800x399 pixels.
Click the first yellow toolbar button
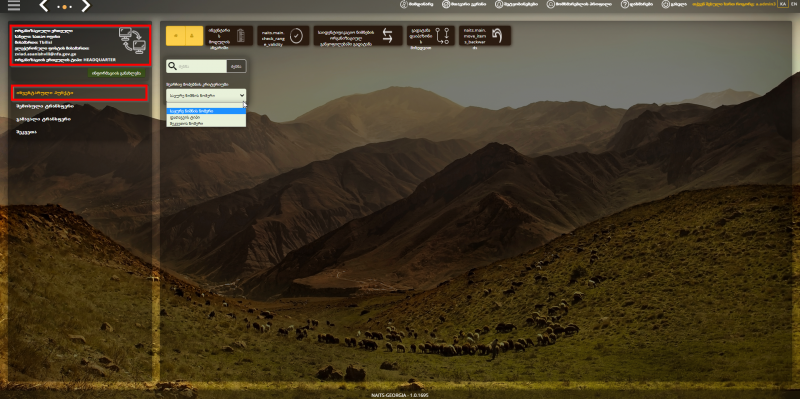click(x=175, y=36)
